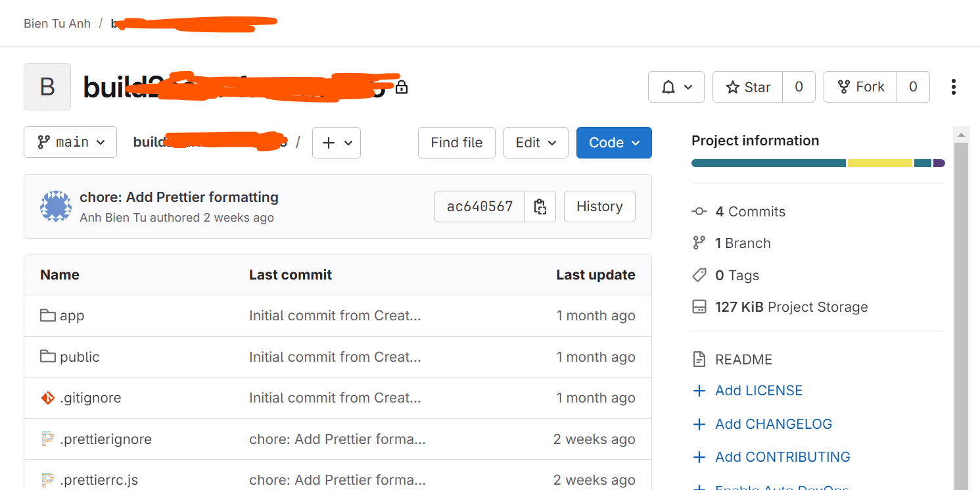The height and width of the screenshot is (490, 980).
Task: Click the commit author's avatar
Action: pyautogui.click(x=56, y=206)
